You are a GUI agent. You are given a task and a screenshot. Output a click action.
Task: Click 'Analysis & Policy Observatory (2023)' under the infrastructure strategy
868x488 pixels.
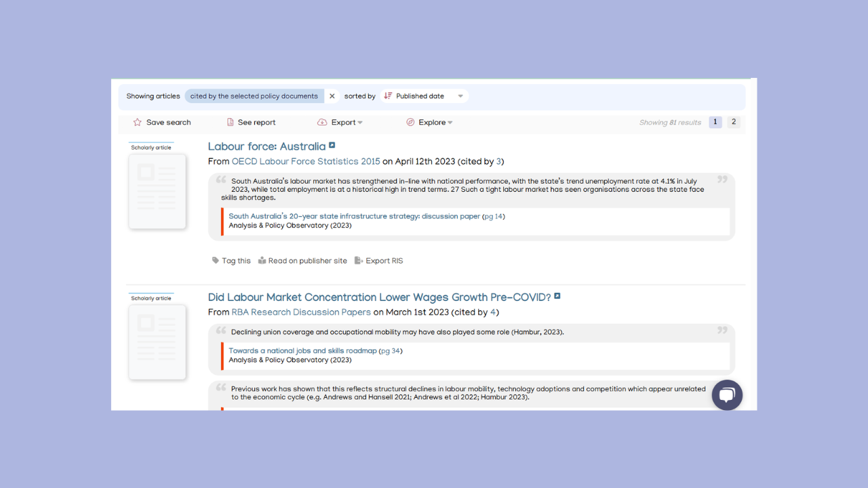(290, 226)
